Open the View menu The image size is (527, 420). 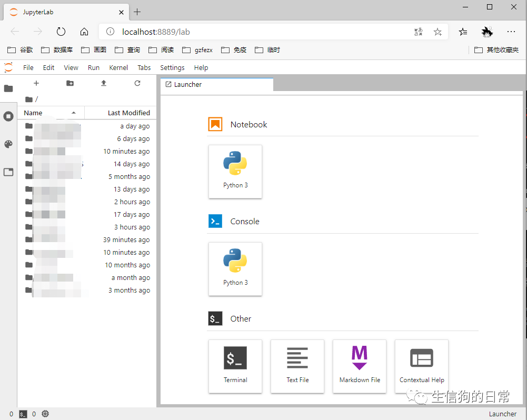coord(71,67)
